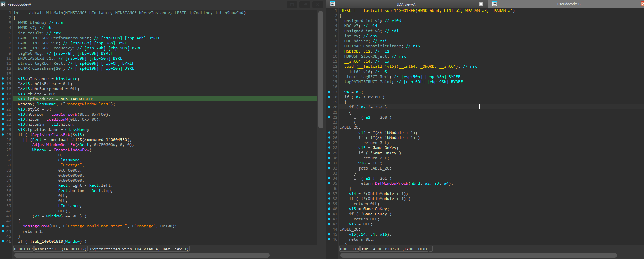Click the IDA View-A tab icon

332,4
